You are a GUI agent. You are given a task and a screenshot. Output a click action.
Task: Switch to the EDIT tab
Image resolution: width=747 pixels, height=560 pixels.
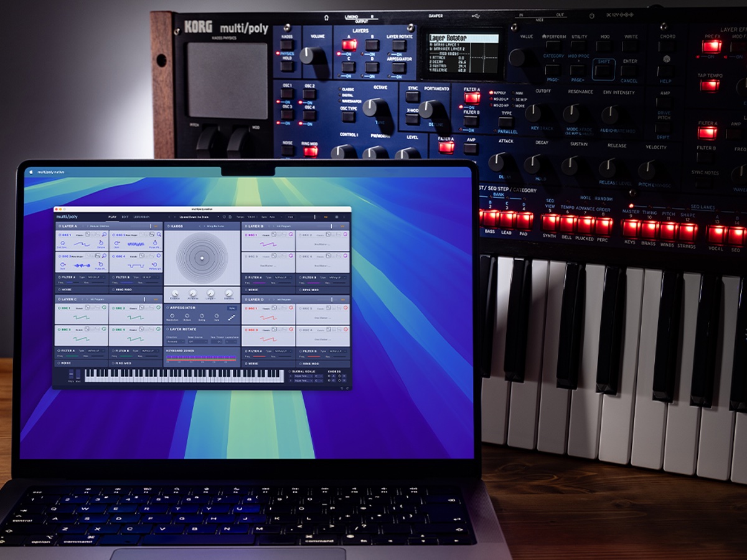pyautogui.click(x=124, y=217)
